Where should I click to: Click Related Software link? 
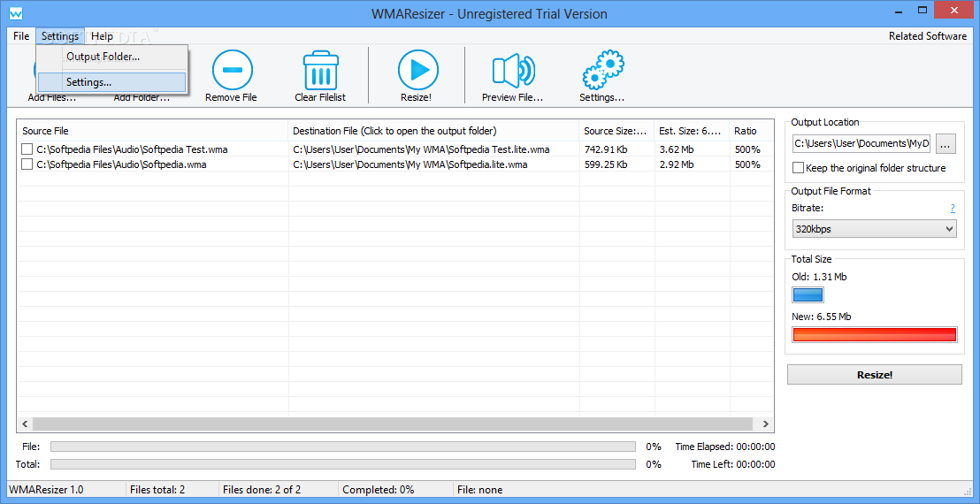point(928,36)
